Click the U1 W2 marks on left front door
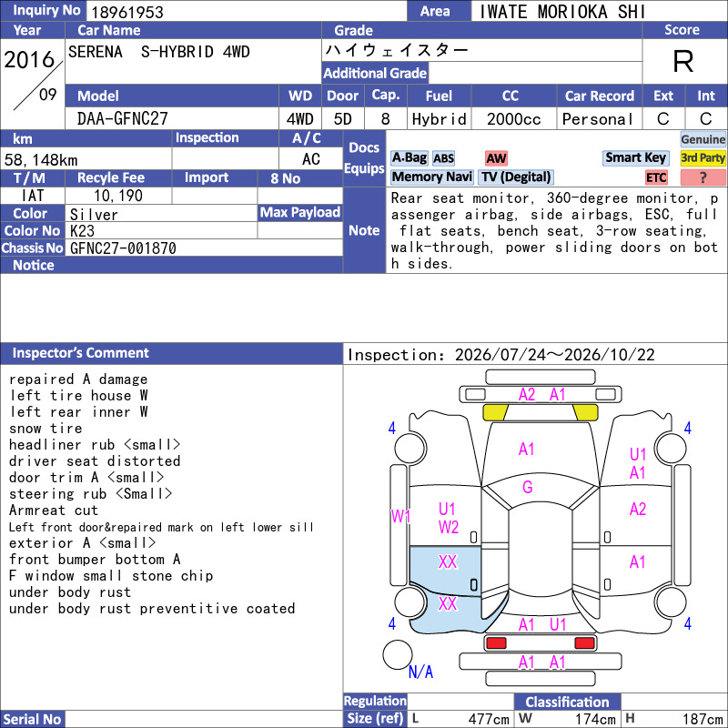728x728 pixels. coord(449,518)
